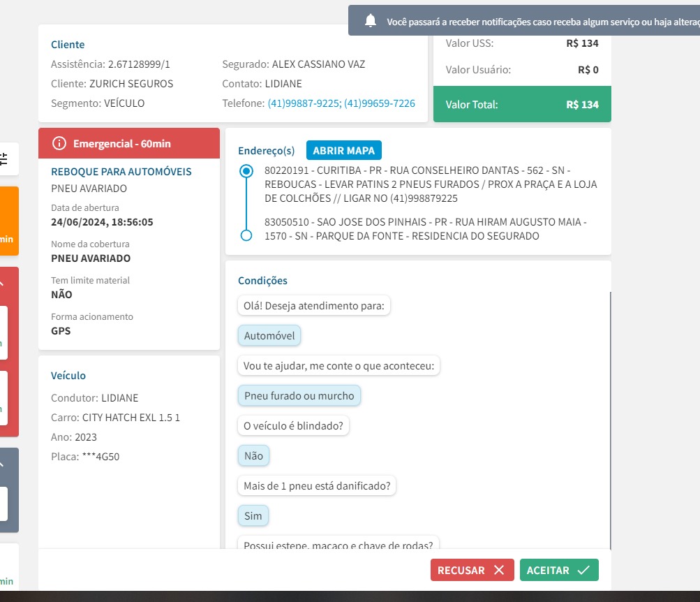Click the REBOQUE PARA AUTOMÓVEIS heading
This screenshot has height=602, width=700.
pos(121,172)
